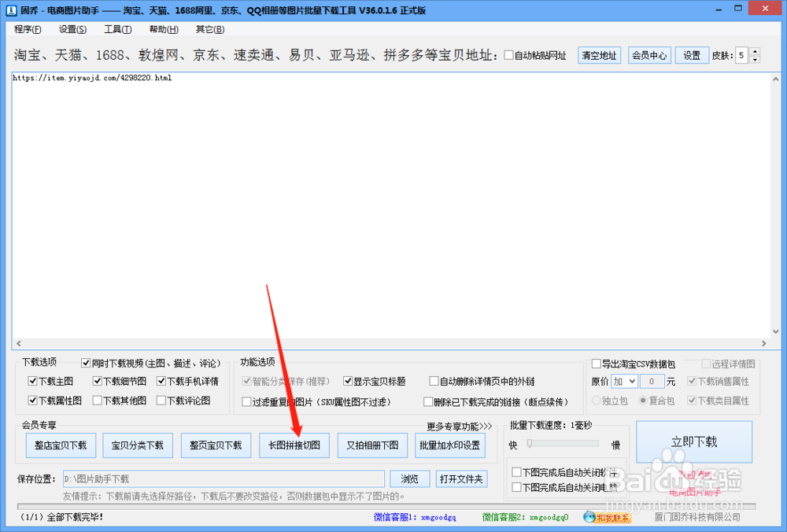Enable 导出淘宝CSV数据包 checkbox
Image resolution: width=787 pixels, height=532 pixels.
tap(597, 364)
